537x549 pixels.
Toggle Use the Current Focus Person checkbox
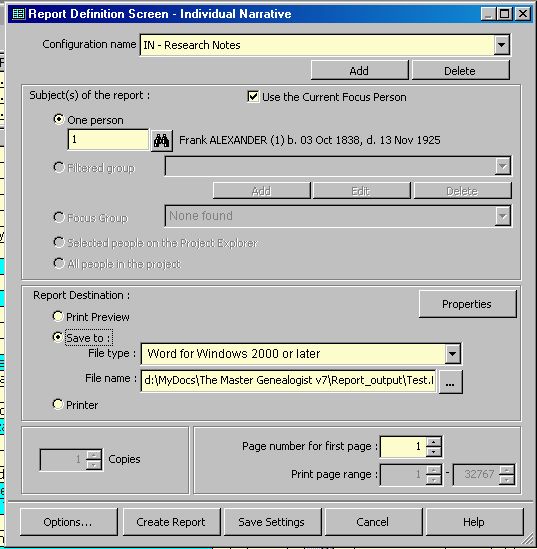(253, 96)
